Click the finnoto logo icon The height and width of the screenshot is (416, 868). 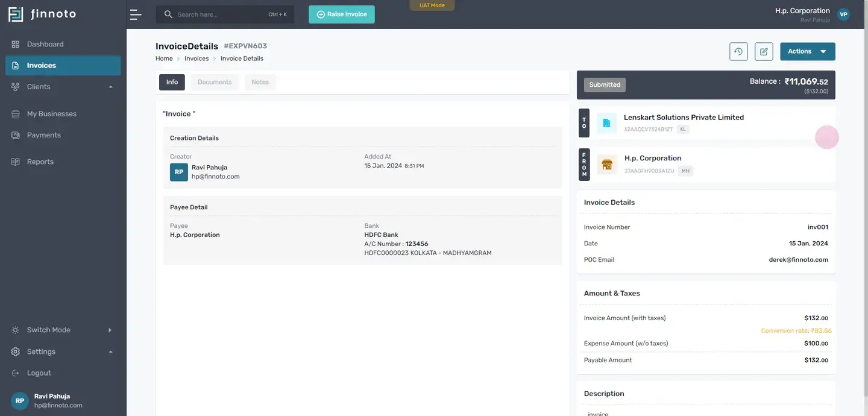coord(16,14)
